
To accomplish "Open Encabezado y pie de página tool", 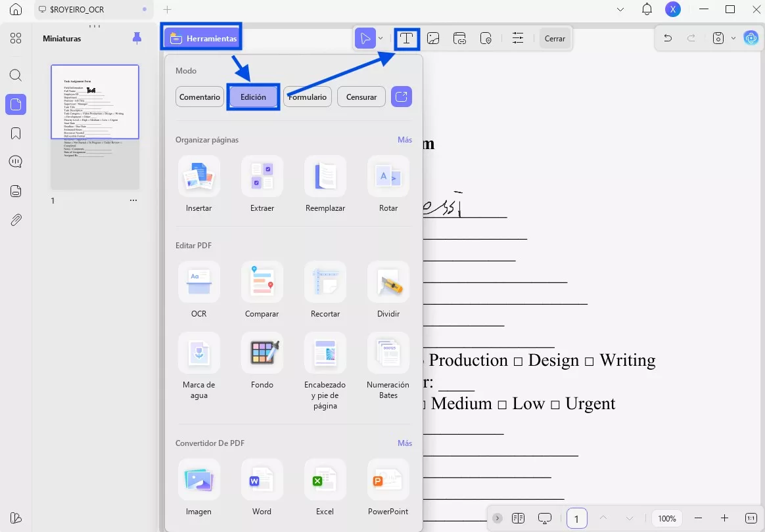I will click(325, 372).
